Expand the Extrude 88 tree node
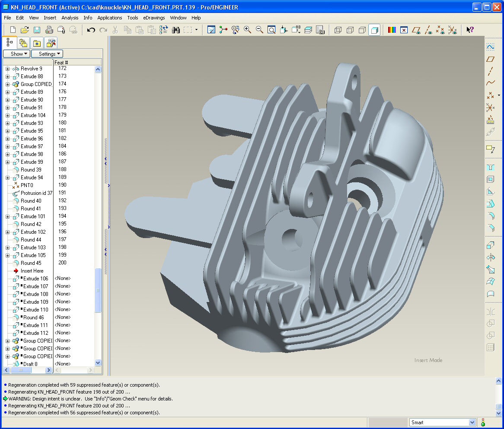 pyautogui.click(x=7, y=76)
